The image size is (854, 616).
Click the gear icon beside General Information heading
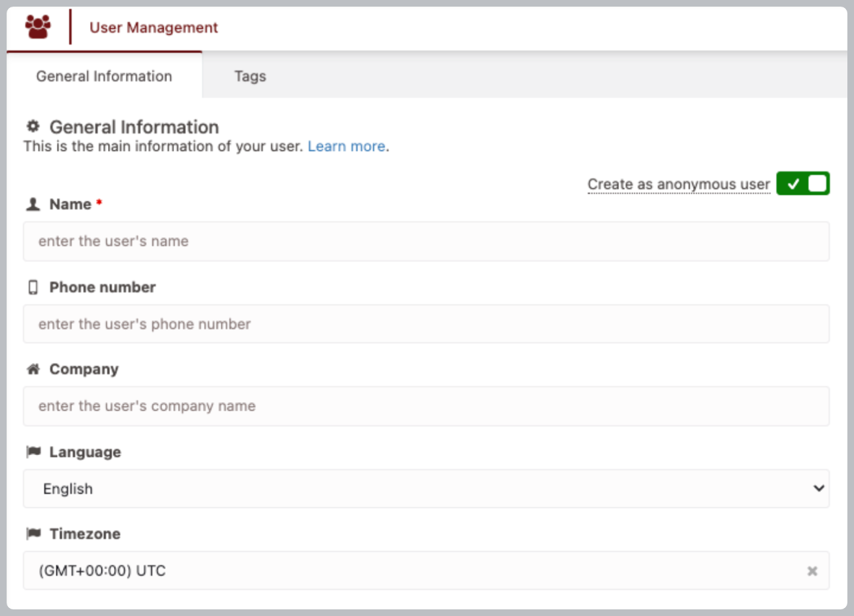tap(32, 126)
